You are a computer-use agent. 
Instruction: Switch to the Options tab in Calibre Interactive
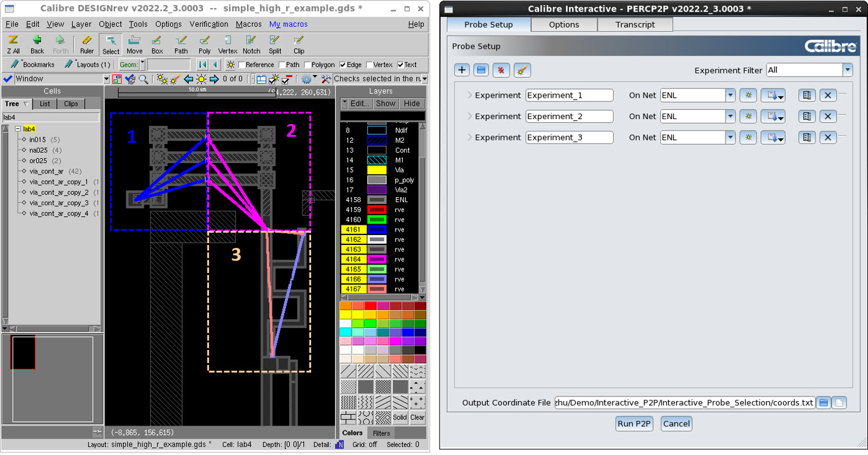click(564, 24)
